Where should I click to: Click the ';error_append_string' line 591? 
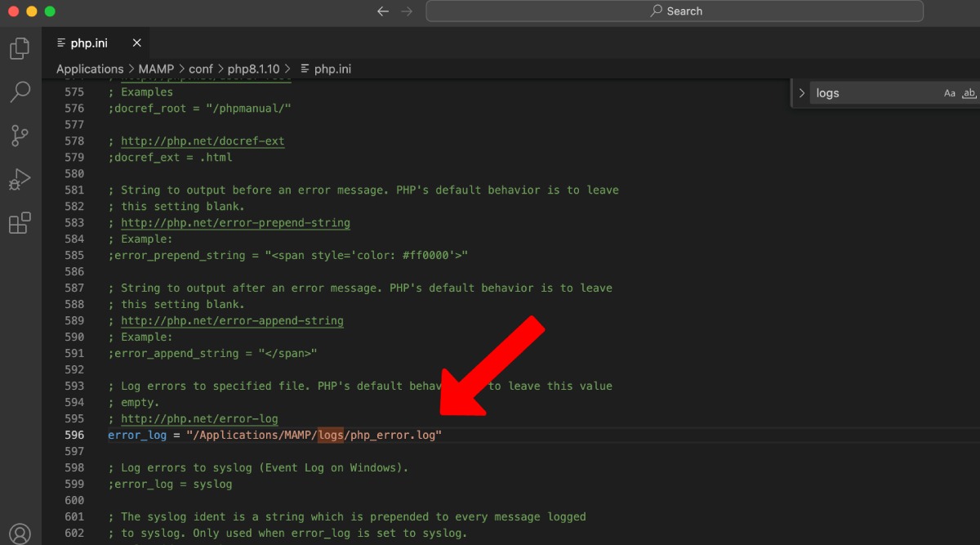(x=212, y=353)
